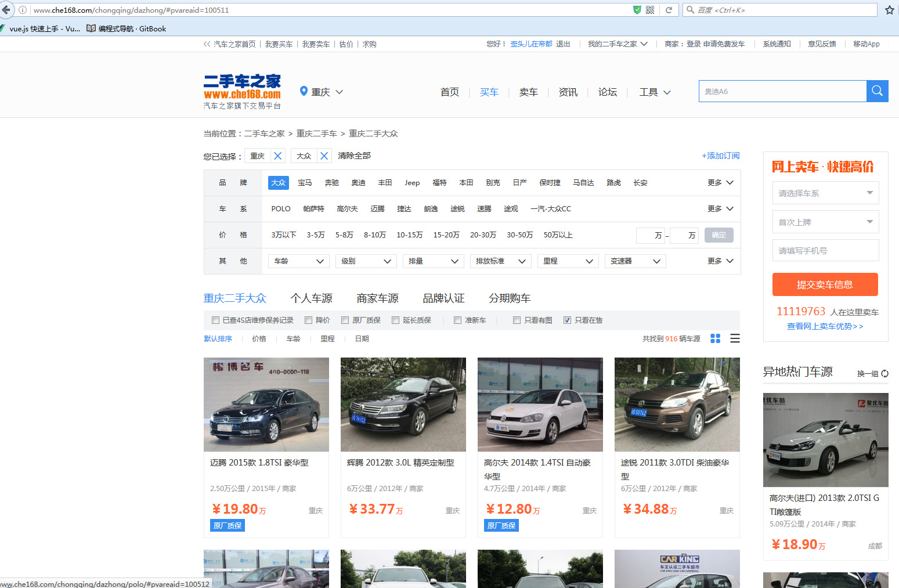Open the GitBook bookmark icon

pyautogui.click(x=91, y=28)
